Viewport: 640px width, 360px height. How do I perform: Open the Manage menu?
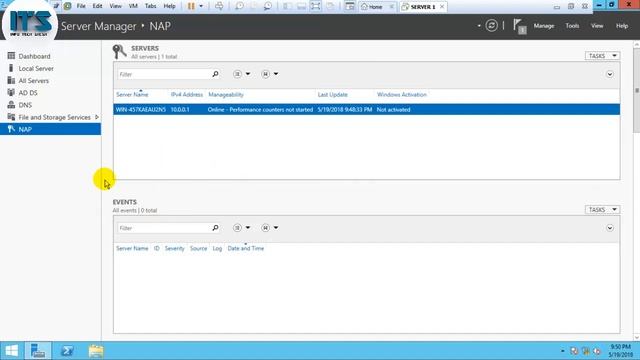pos(544,26)
